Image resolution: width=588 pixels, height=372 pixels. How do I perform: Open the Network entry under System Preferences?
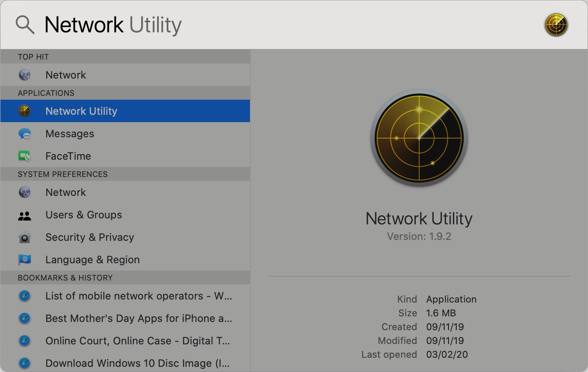pos(66,192)
